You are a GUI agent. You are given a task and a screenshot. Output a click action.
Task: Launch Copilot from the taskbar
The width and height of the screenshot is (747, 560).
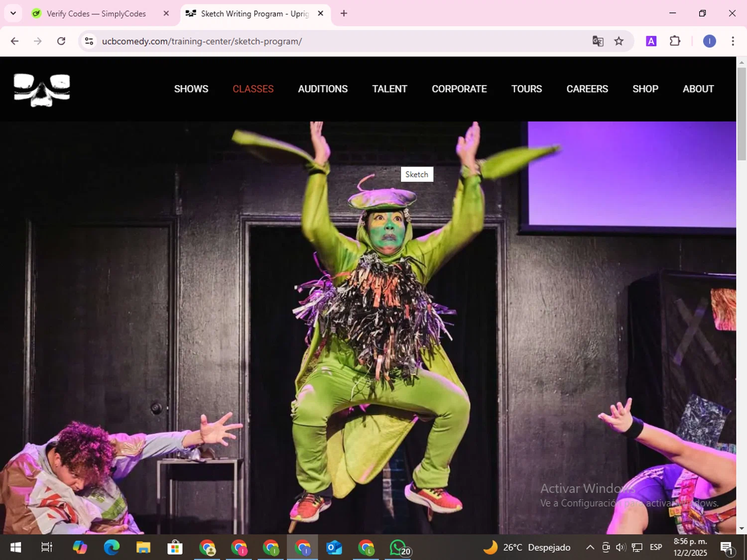pyautogui.click(x=80, y=548)
